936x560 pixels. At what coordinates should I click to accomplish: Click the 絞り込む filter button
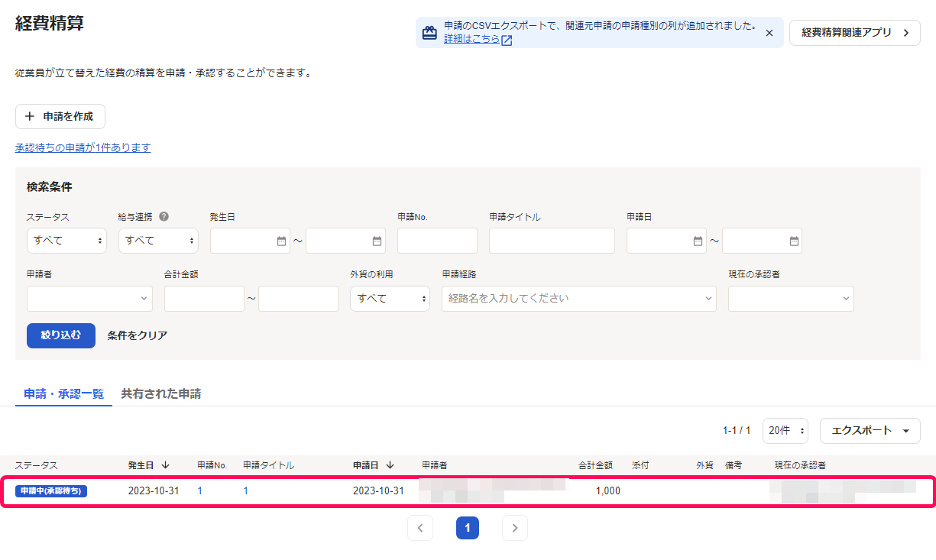(61, 335)
